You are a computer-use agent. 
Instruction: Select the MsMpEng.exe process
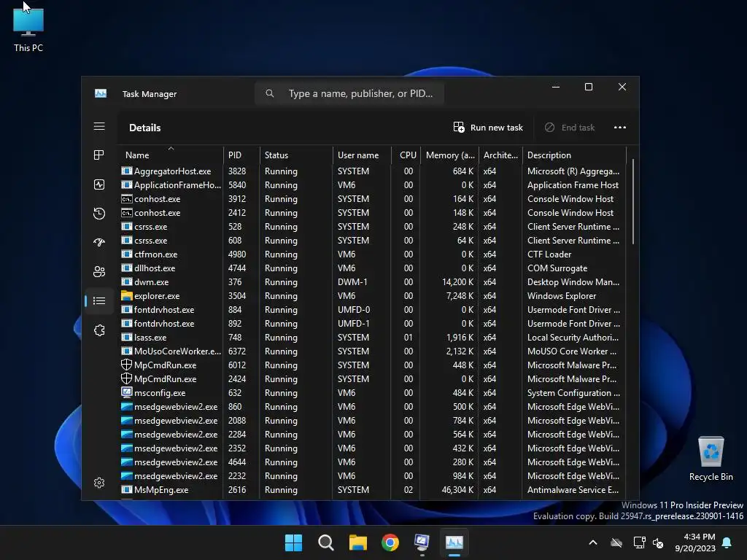[373, 489]
